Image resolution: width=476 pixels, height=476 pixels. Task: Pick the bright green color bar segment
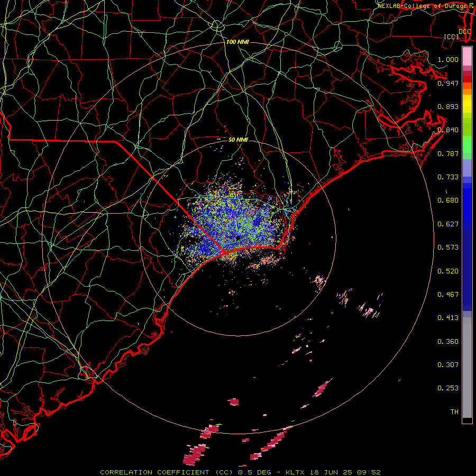pyautogui.click(x=467, y=144)
